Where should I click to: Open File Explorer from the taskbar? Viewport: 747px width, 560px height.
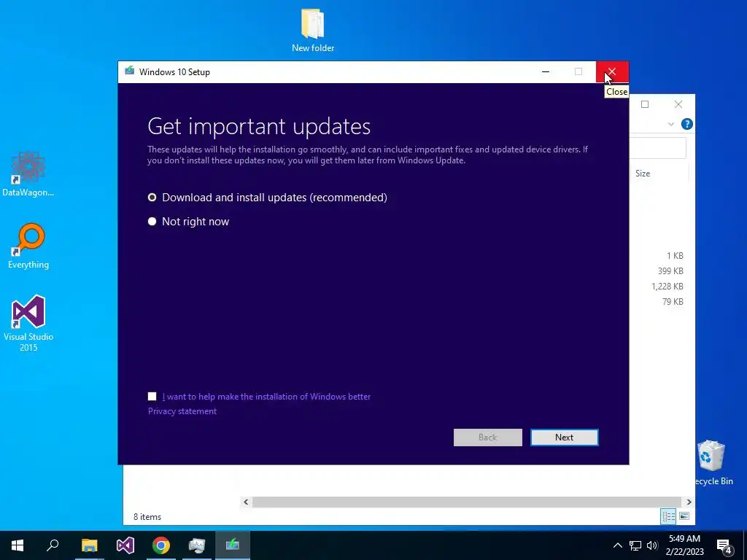(89, 545)
